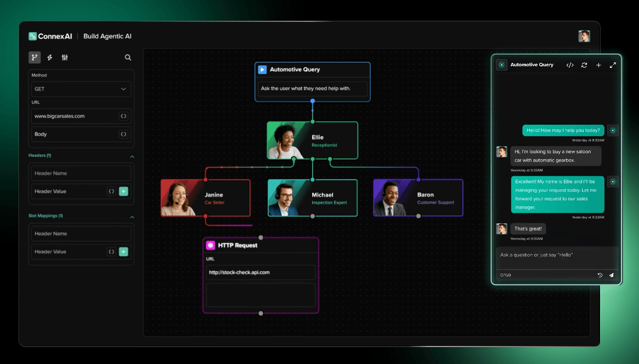Click the chat history reset icon
The width and height of the screenshot is (639, 364).
(600, 275)
